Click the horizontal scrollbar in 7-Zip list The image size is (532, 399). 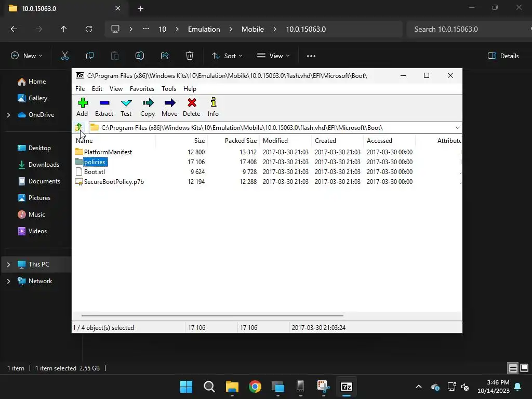click(x=212, y=315)
